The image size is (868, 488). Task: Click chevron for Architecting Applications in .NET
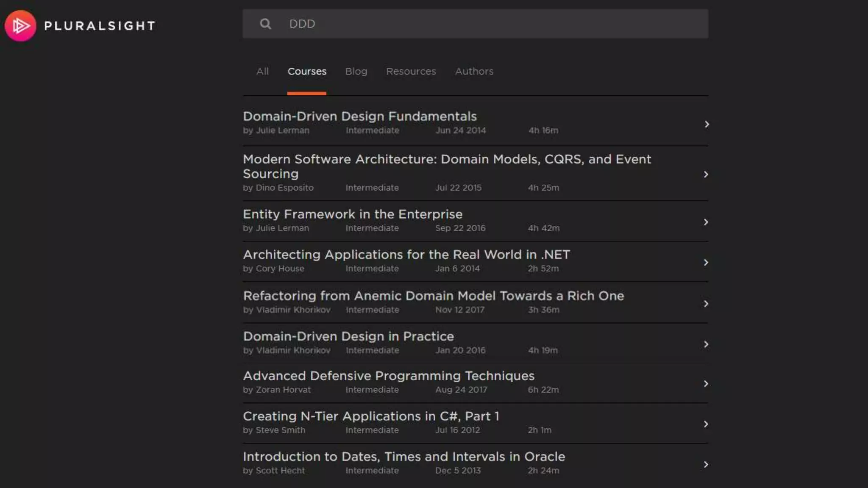coord(706,263)
